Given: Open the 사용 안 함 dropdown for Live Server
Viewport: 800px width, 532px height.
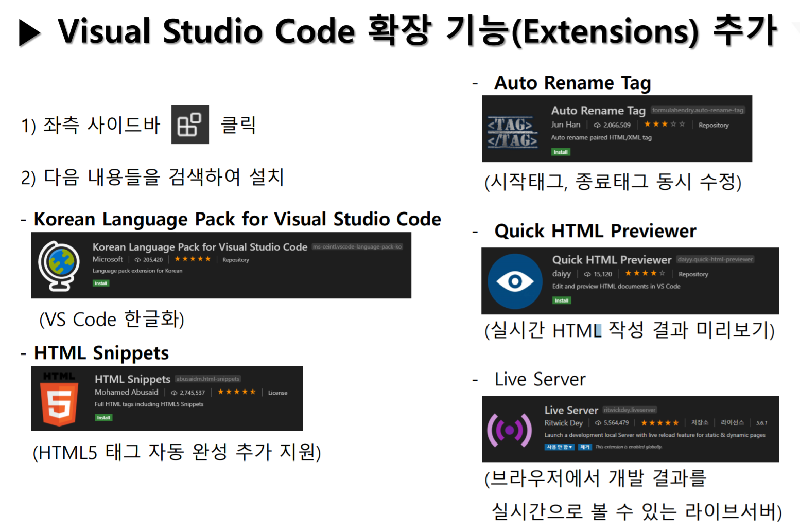Looking at the screenshot, I should click(560, 447).
